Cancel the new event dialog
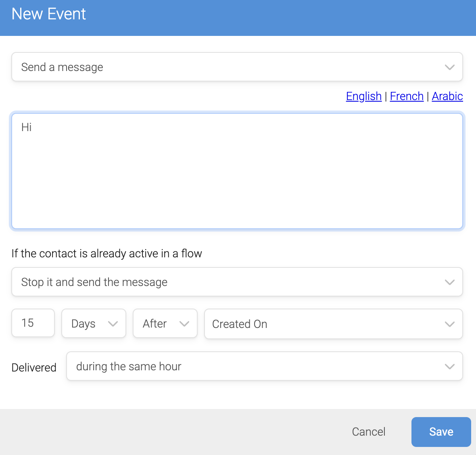 tap(369, 432)
